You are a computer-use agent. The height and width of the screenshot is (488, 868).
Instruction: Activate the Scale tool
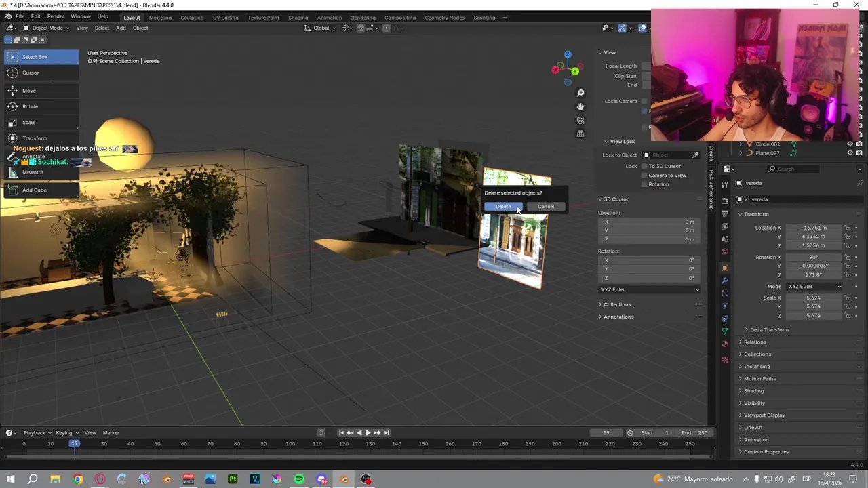click(x=41, y=123)
